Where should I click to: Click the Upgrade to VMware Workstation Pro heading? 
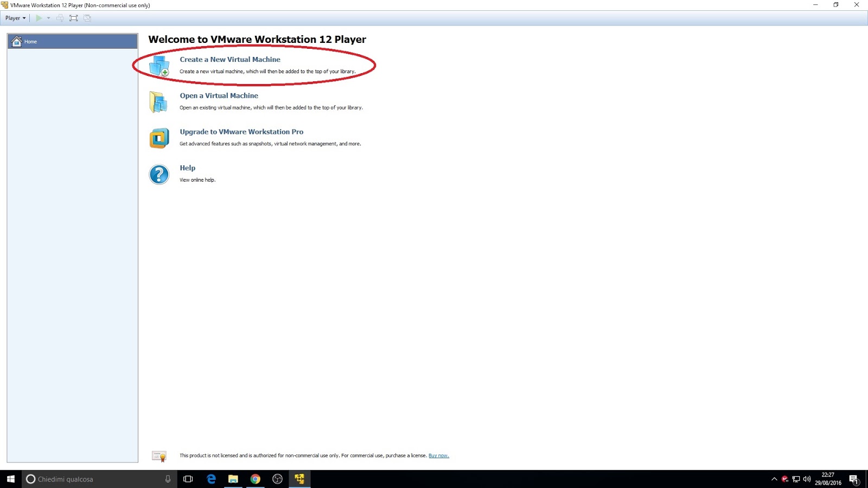241,132
